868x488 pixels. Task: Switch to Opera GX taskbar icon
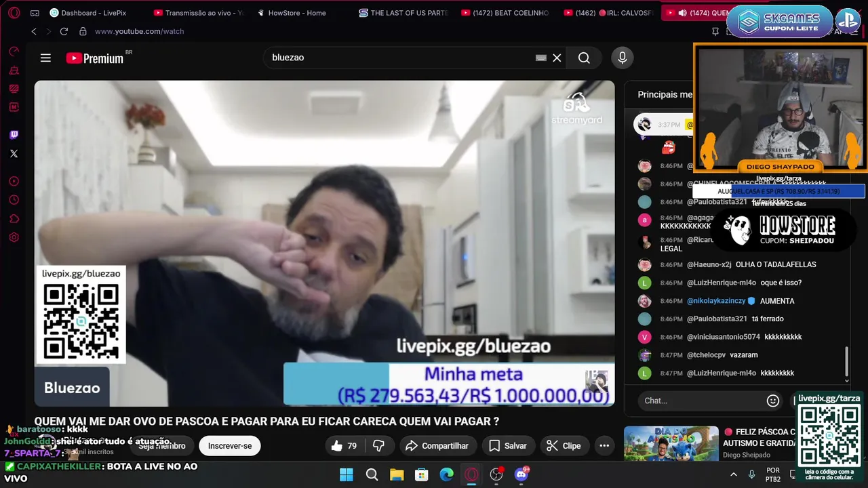tap(471, 474)
